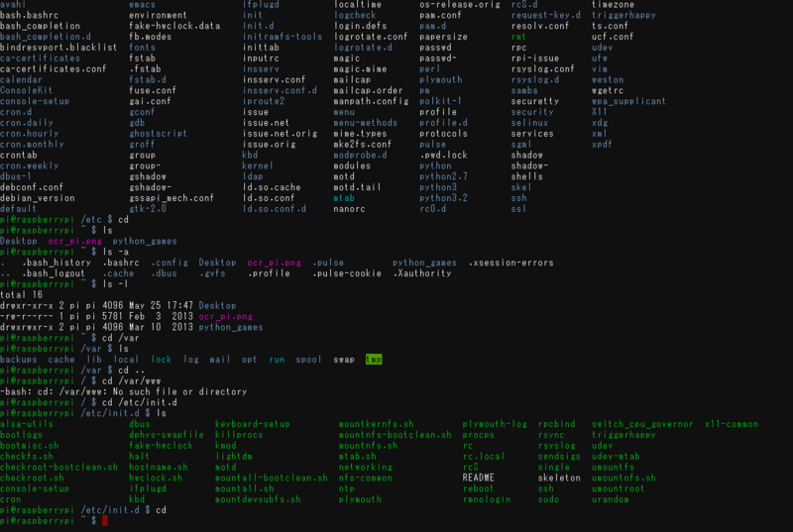Click the ConsoleKit directory name
Image resolution: width=793 pixels, height=532 pixels.
click(27, 90)
